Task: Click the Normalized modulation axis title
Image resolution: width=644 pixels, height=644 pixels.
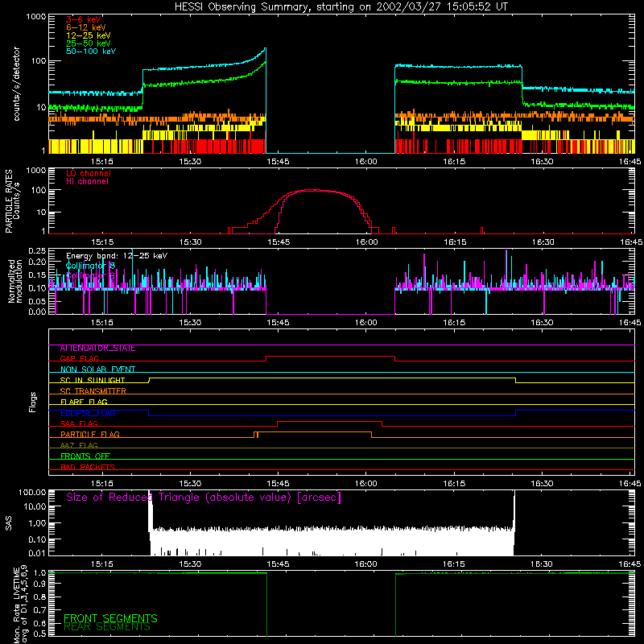Action: (x=15, y=281)
